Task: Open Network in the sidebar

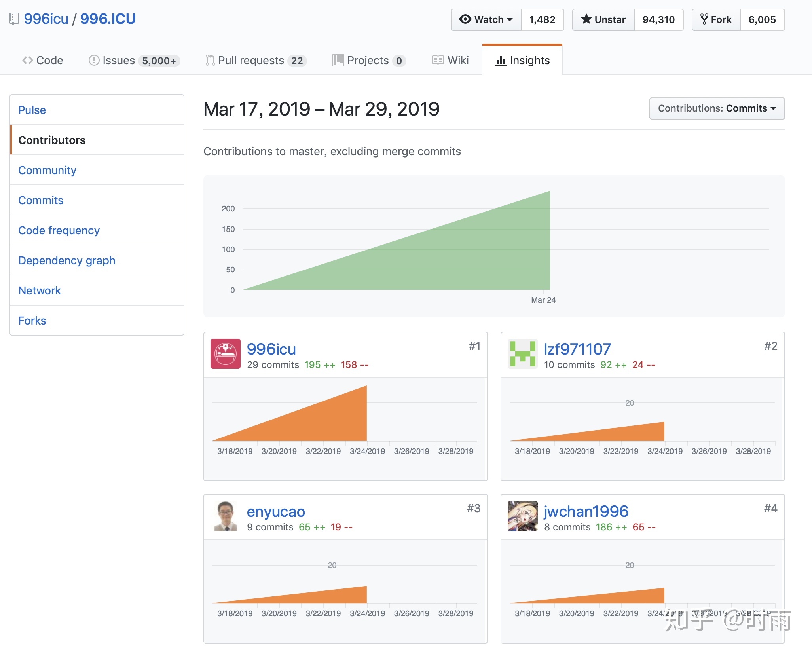Action: coord(97,290)
